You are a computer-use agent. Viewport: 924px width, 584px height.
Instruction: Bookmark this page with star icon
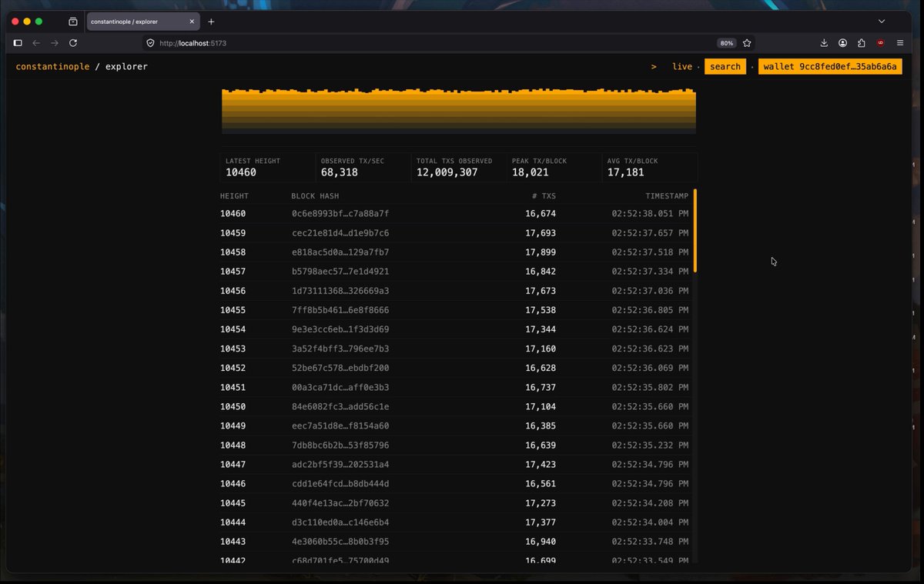click(x=747, y=43)
